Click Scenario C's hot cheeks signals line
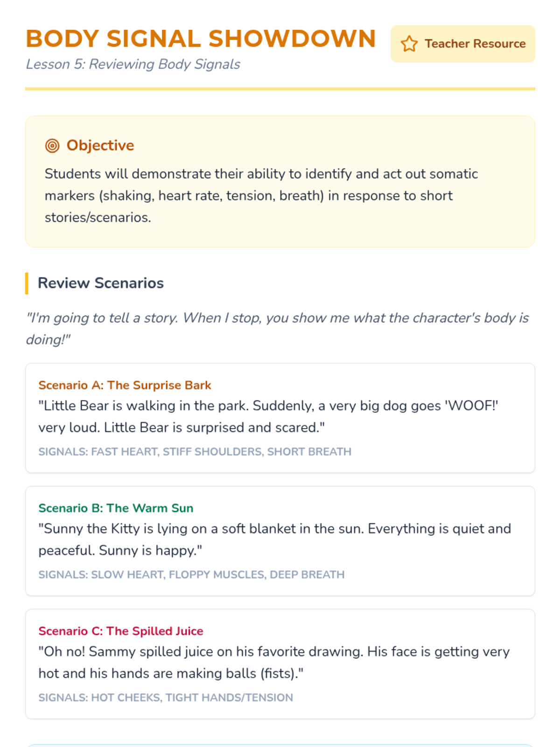The image size is (560, 747). (166, 698)
